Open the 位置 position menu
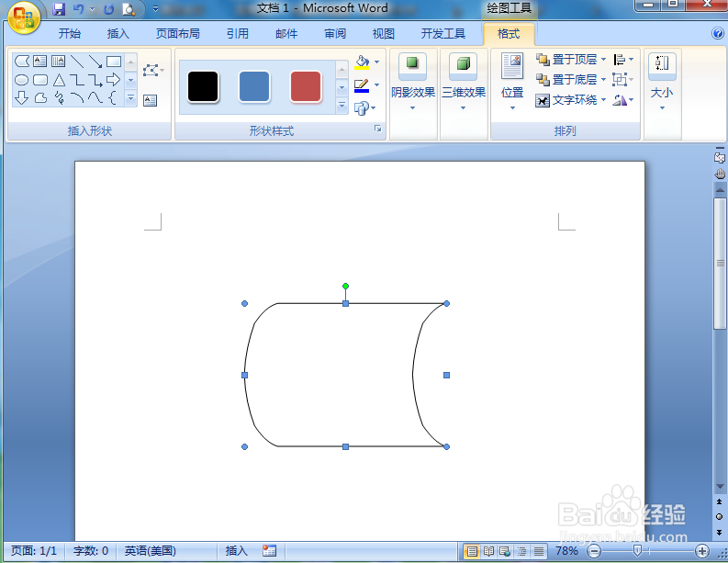728x563 pixels. [x=512, y=82]
